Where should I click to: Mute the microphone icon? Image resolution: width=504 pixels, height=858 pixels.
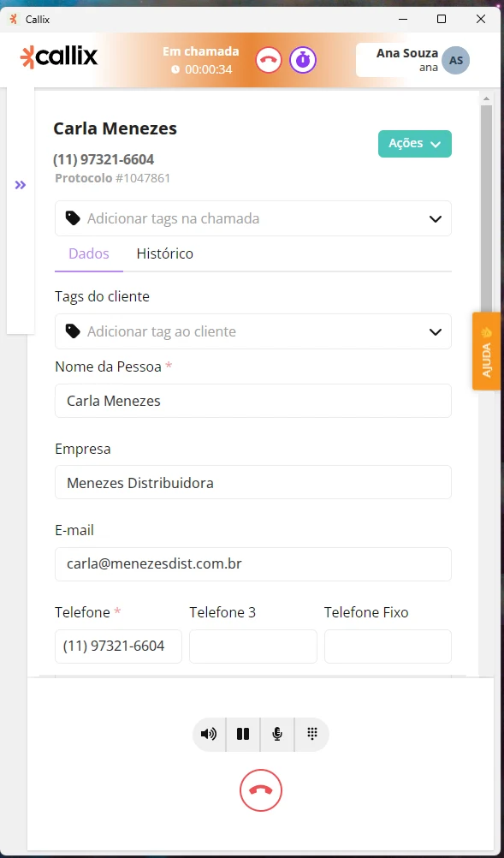pyautogui.click(x=277, y=735)
